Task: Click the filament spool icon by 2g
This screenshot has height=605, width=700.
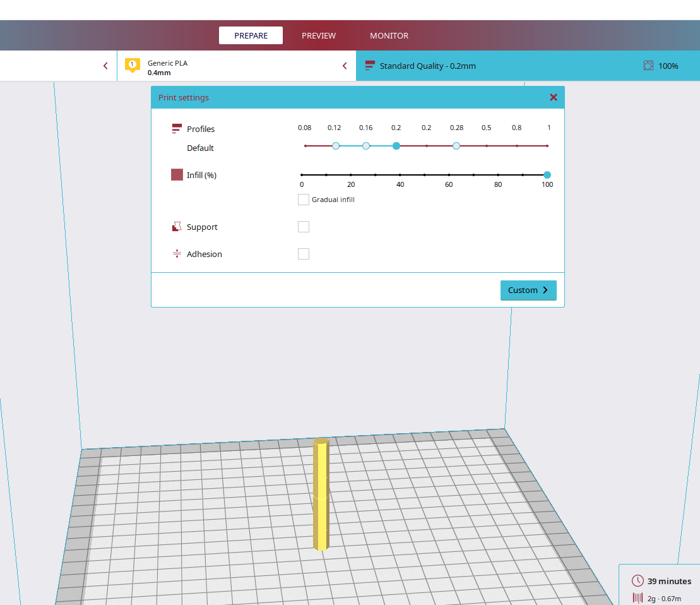Action: click(638, 598)
